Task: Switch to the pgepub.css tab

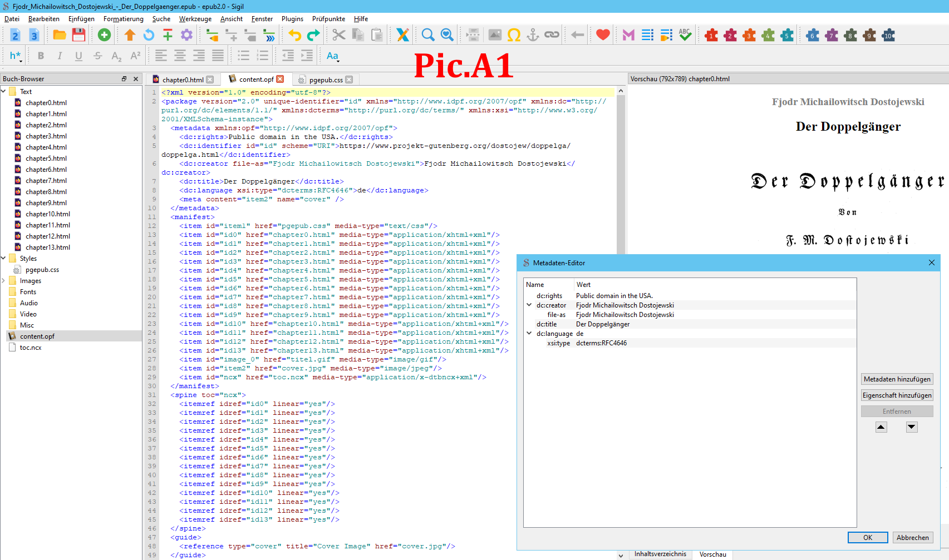Action: pos(326,80)
